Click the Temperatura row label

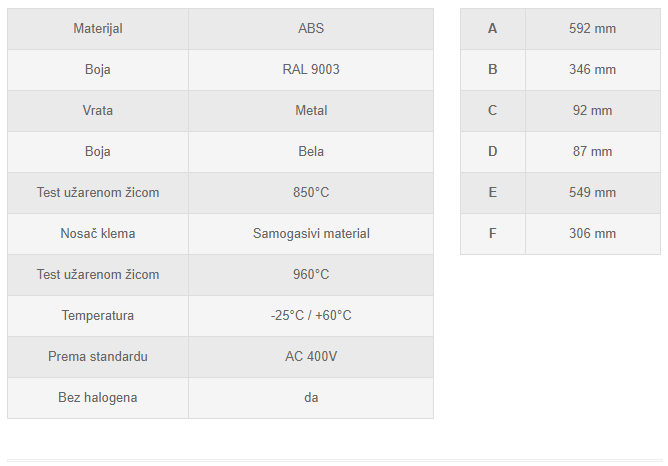point(98,316)
